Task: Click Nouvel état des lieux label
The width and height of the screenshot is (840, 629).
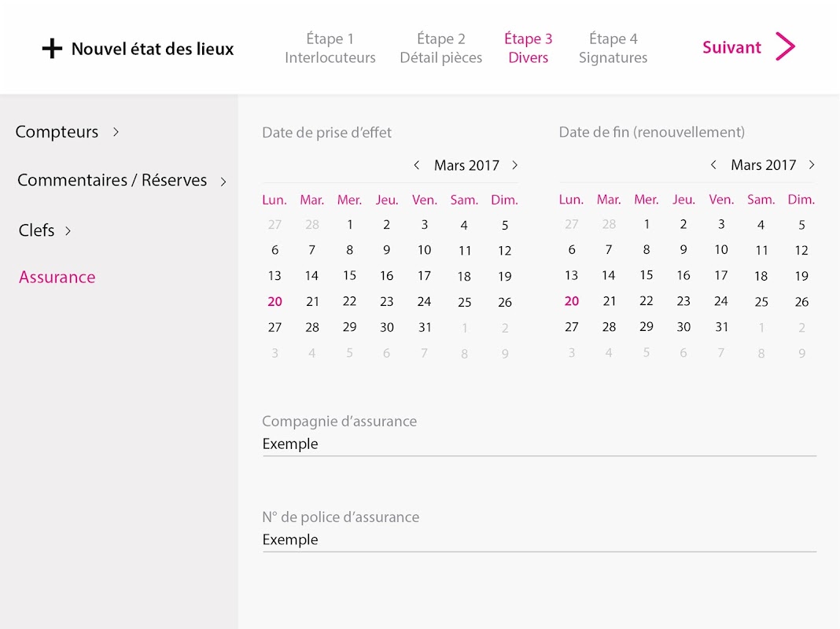Action: point(153,49)
